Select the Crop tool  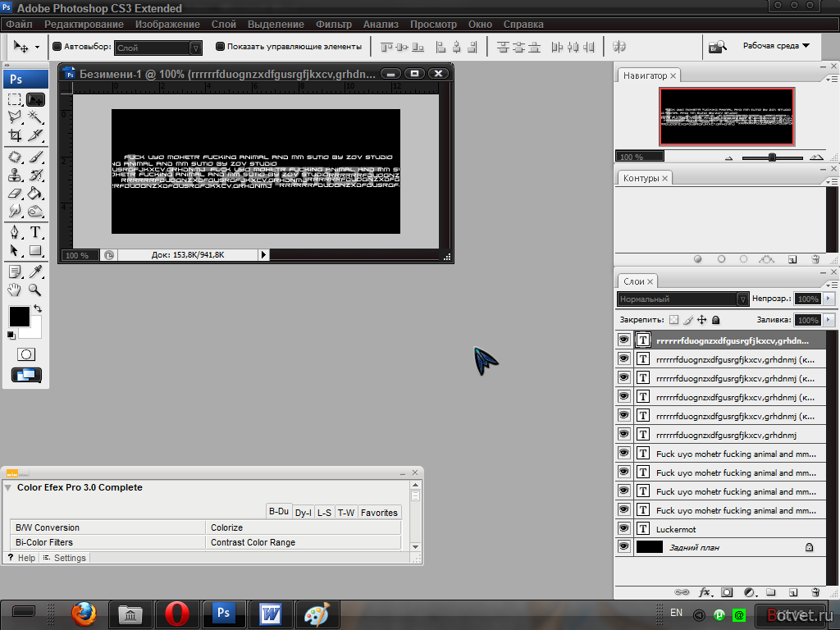click(15, 135)
